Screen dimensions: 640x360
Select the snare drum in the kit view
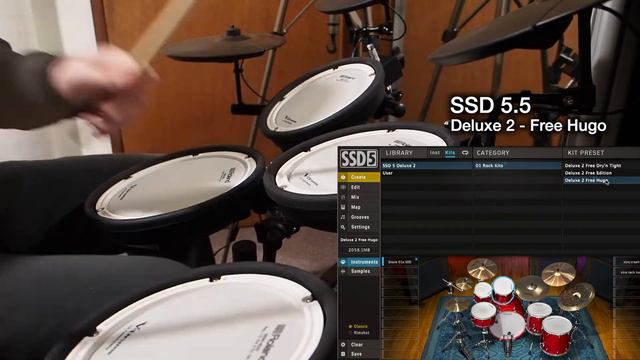484,314
